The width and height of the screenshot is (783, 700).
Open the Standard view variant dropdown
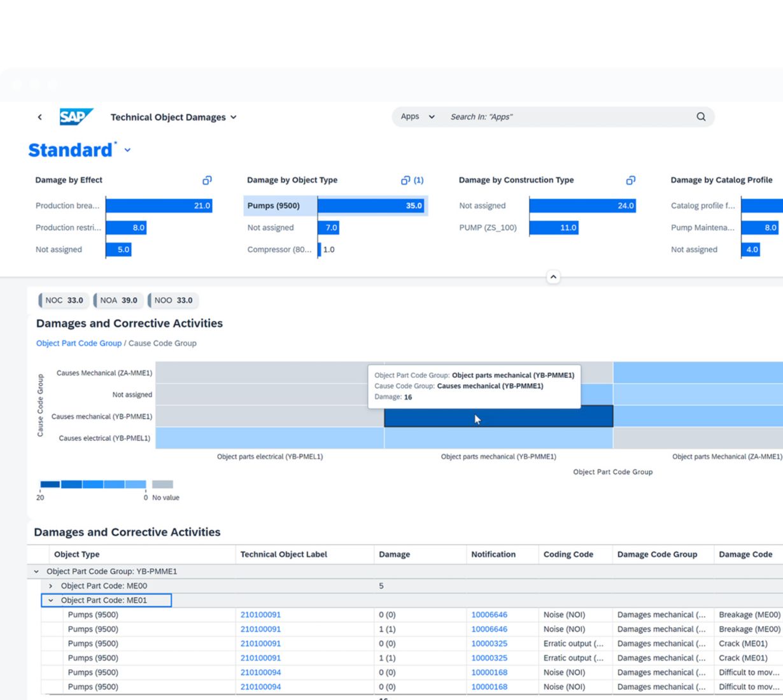pos(127,150)
